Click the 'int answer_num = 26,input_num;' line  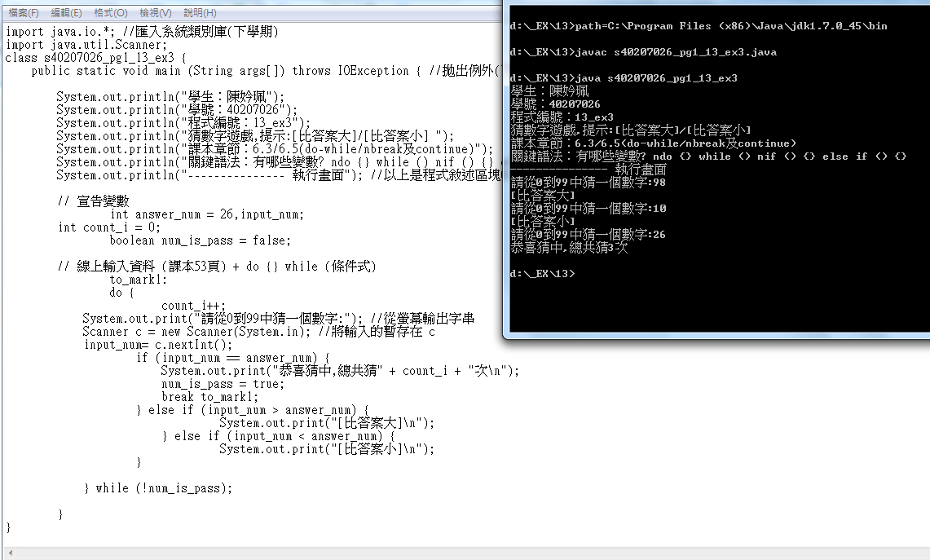[207, 214]
